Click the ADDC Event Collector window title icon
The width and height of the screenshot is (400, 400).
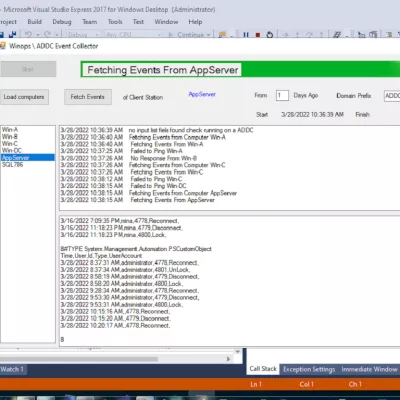click(3, 46)
